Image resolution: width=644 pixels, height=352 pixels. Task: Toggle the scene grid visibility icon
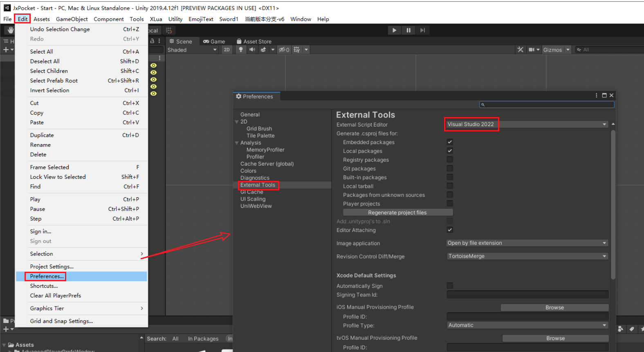coord(297,50)
